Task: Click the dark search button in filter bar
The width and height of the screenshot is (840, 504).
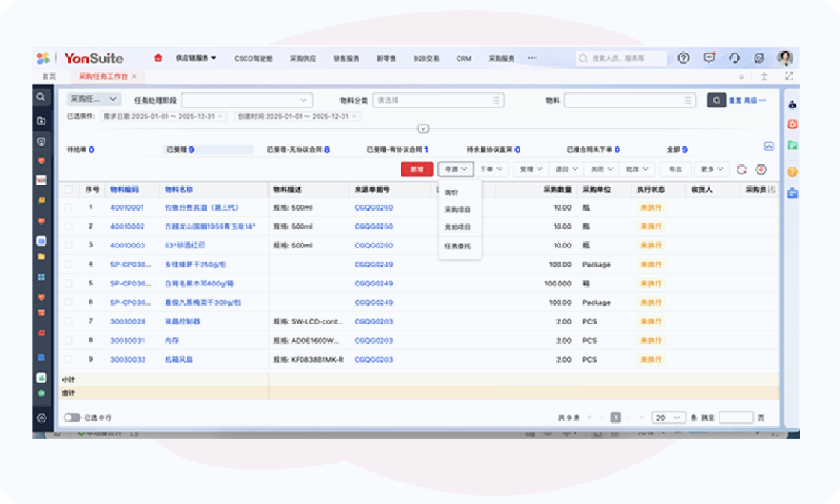Action: click(716, 100)
